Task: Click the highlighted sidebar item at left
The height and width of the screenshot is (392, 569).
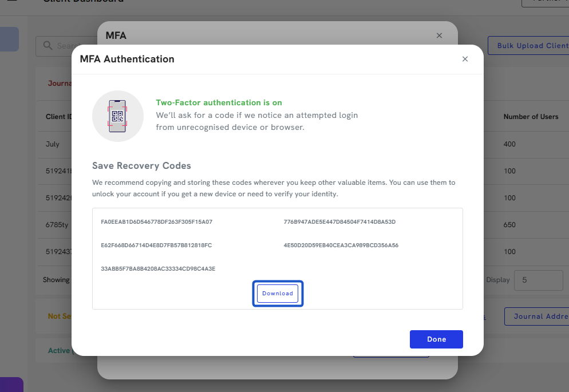Action: [9, 39]
